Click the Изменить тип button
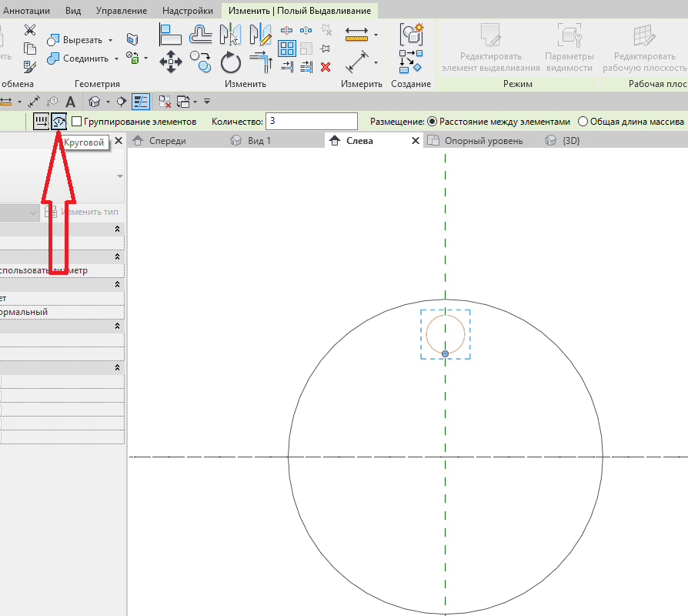The height and width of the screenshot is (616, 688). click(82, 212)
